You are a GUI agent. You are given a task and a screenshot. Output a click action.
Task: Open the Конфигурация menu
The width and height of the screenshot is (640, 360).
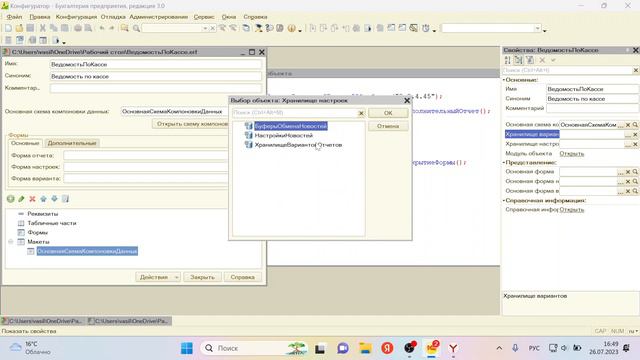[x=76, y=17]
